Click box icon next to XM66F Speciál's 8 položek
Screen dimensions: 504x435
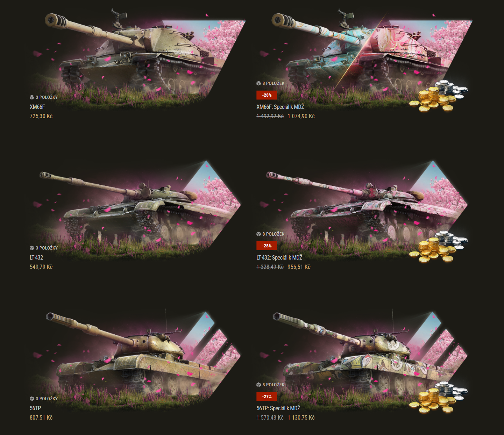coord(259,83)
